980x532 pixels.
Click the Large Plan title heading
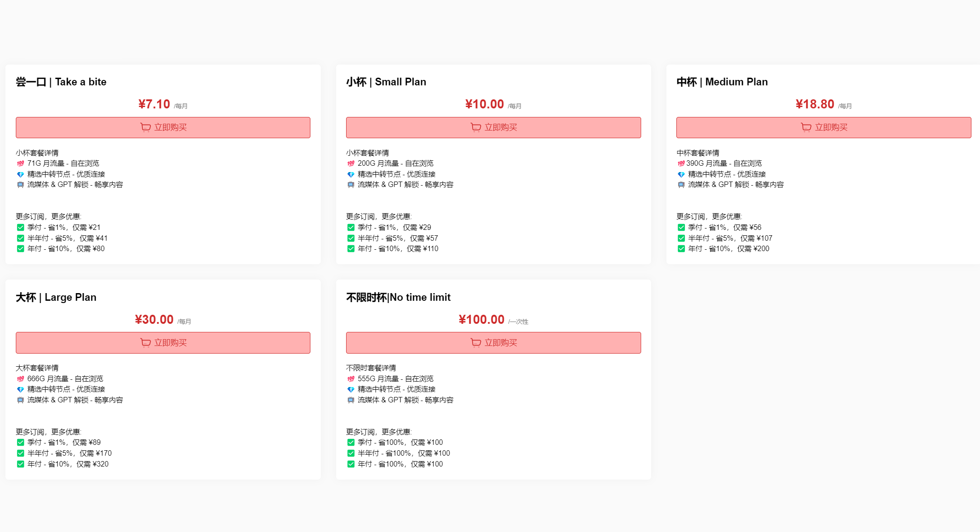[56, 297]
